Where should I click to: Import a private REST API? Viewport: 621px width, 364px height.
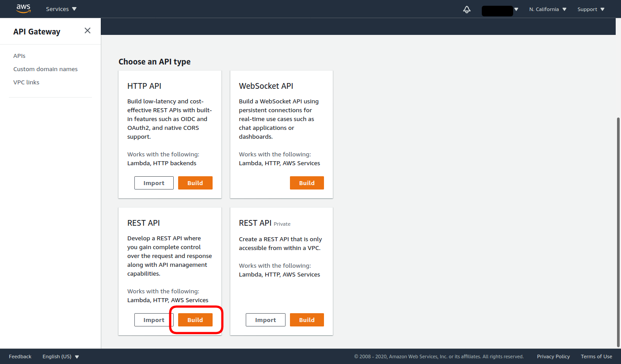click(265, 320)
